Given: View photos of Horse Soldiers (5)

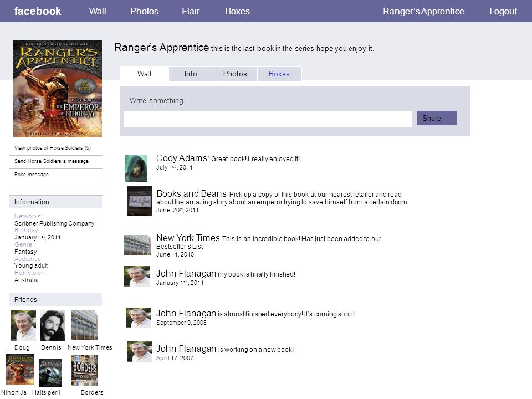Looking at the screenshot, I should pyautogui.click(x=53, y=148).
